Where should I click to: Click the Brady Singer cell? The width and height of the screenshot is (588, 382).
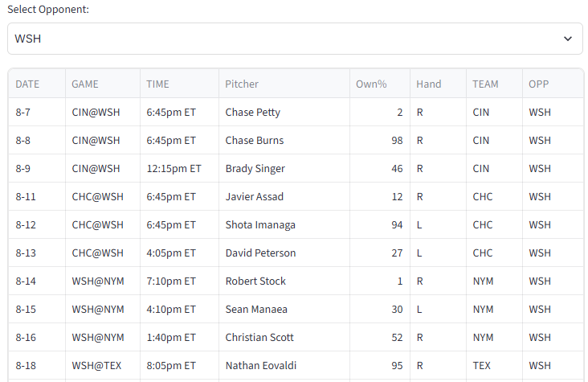point(284,168)
